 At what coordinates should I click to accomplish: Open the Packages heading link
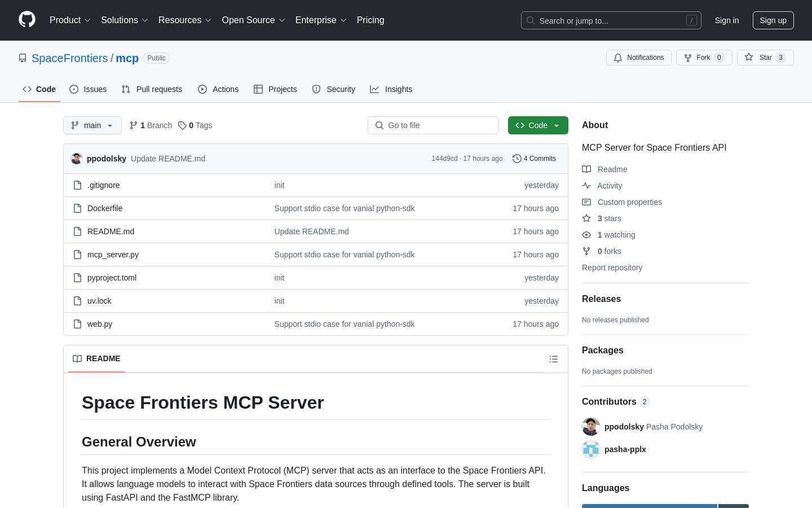603,351
